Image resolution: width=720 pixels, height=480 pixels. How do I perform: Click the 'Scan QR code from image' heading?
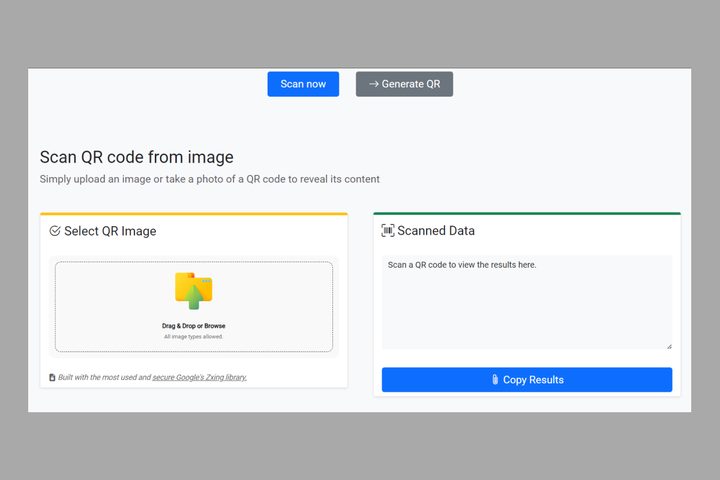[136, 157]
